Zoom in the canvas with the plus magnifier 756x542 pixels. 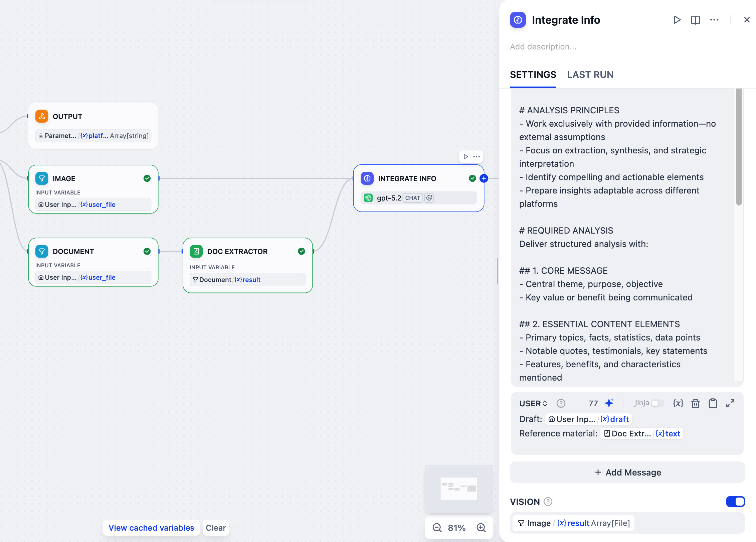481,528
